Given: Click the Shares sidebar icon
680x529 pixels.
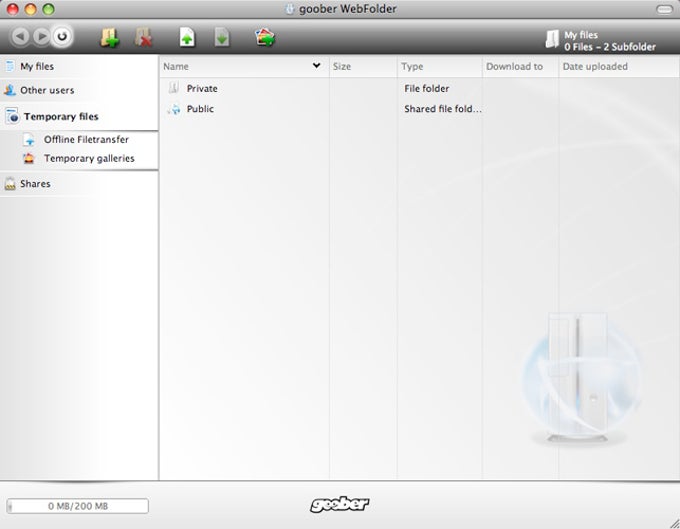Looking at the screenshot, I should pos(10,183).
